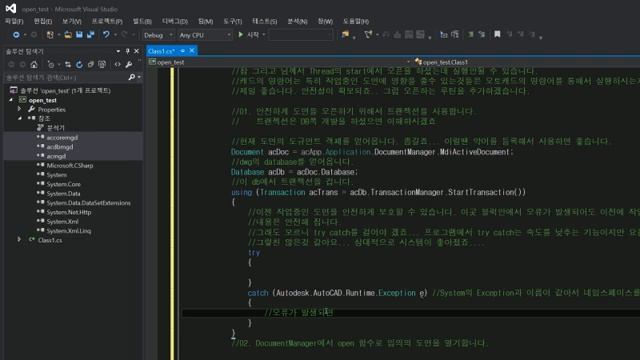Click the Pending Changes Filter icon
640x360 pixels.
[x=51, y=64]
